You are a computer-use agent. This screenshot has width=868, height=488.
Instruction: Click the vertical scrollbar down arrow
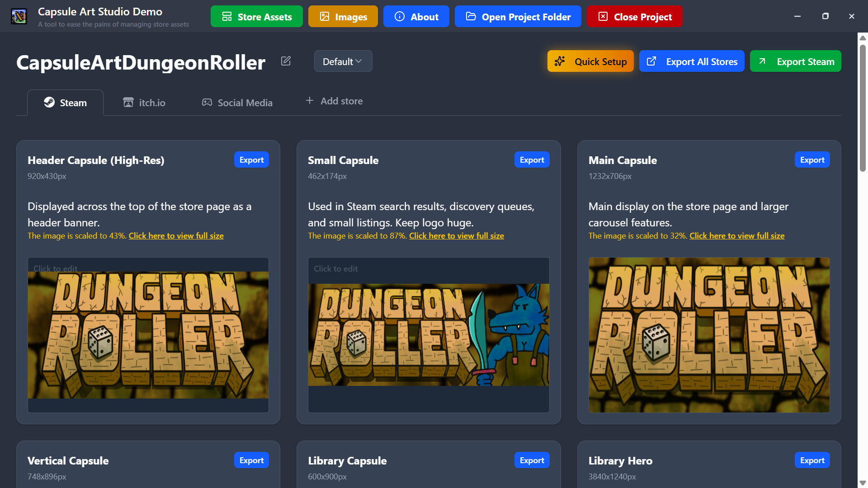point(862,483)
